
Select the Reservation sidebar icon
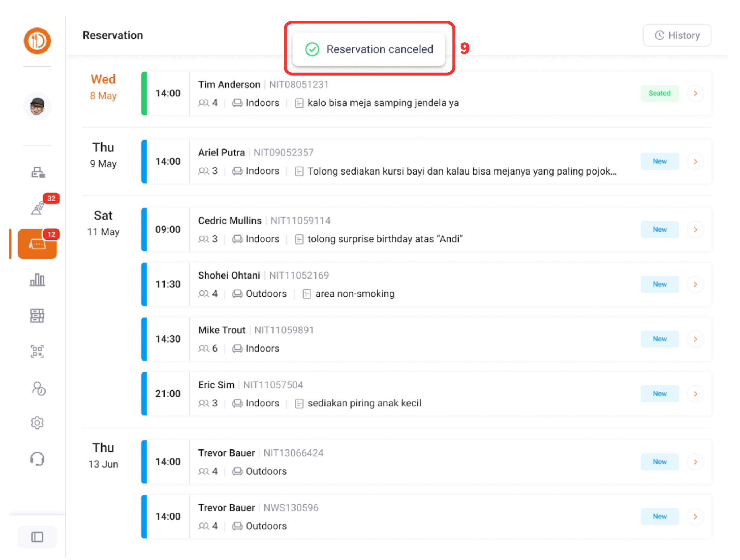point(37,244)
